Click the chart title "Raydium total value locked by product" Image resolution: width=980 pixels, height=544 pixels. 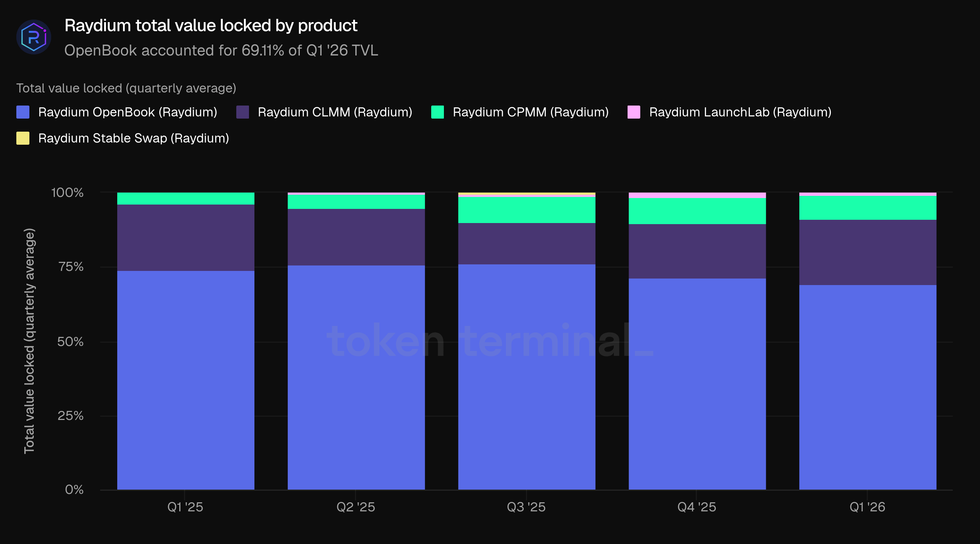tap(211, 25)
